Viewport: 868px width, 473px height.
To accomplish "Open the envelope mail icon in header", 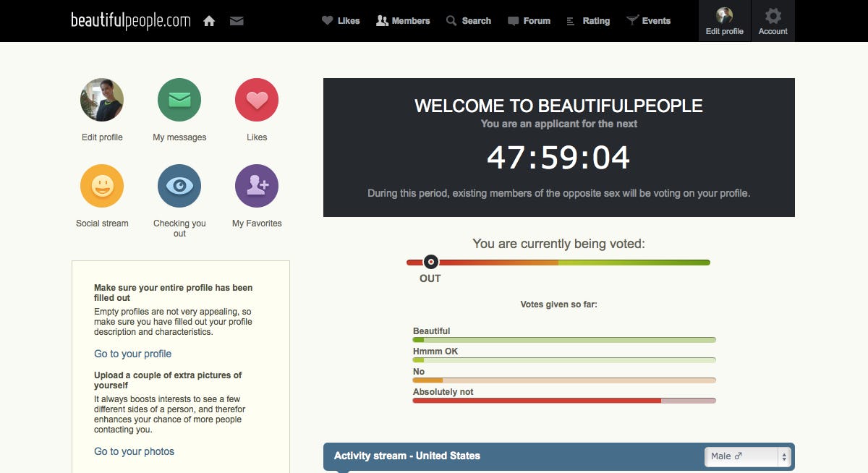I will pos(237,21).
